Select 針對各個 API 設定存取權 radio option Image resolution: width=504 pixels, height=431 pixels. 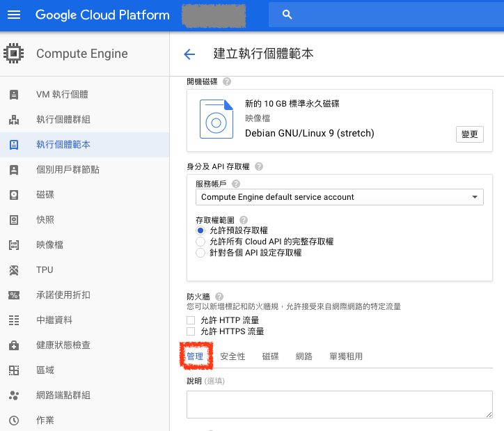coord(200,253)
